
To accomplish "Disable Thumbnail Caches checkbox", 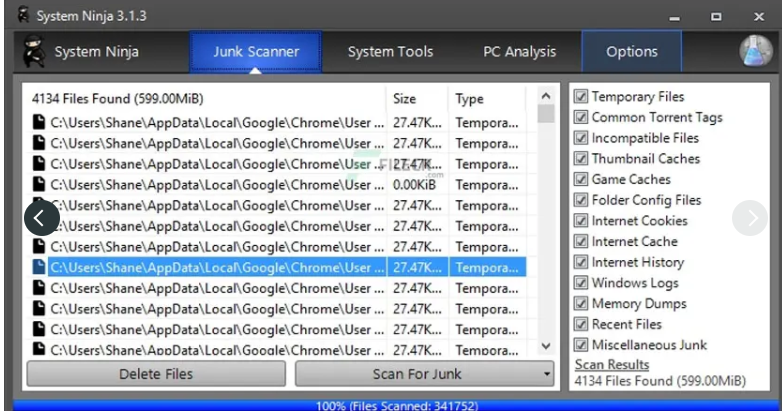I will tap(581, 159).
